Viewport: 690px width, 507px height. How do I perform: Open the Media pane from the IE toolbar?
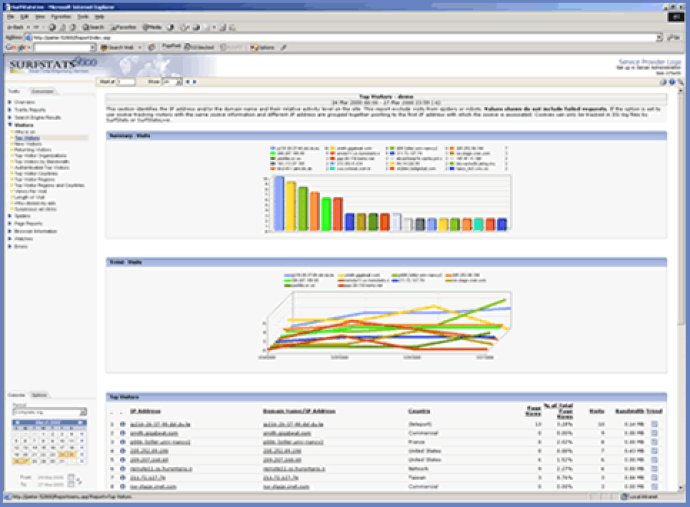pos(152,27)
